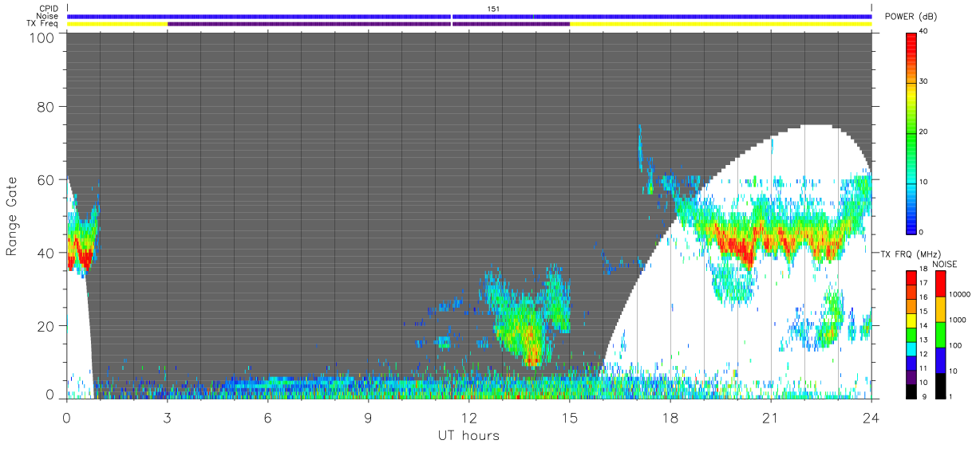Click the 20 tick label on power colorbar

click(924, 132)
